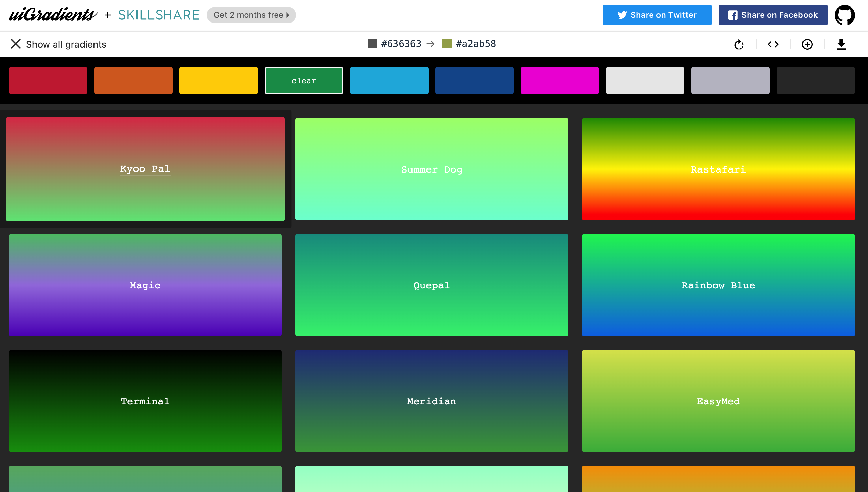The height and width of the screenshot is (492, 868).
Task: Click the Twitter bird icon
Action: pyautogui.click(x=622, y=15)
